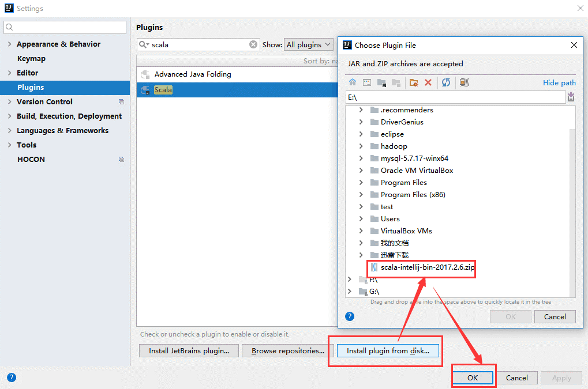This screenshot has width=588, height=389.
Task: Click the G:\ drive icon
Action: pyautogui.click(x=362, y=291)
